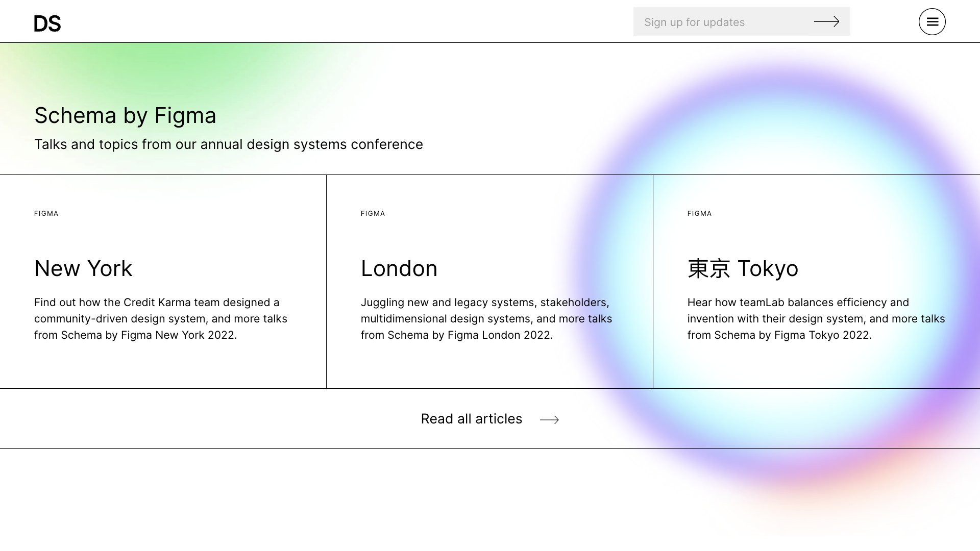The image size is (980, 551).
Task: Open the London article heading
Action: tap(399, 268)
